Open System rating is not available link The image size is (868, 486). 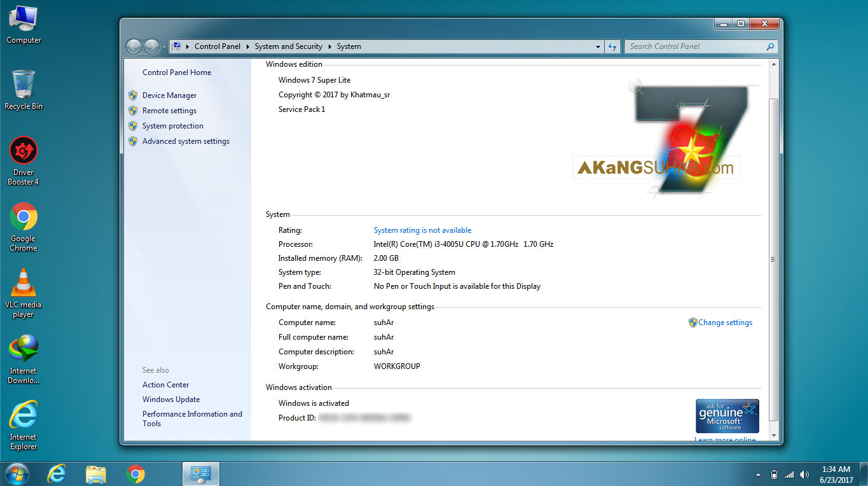[422, 230]
